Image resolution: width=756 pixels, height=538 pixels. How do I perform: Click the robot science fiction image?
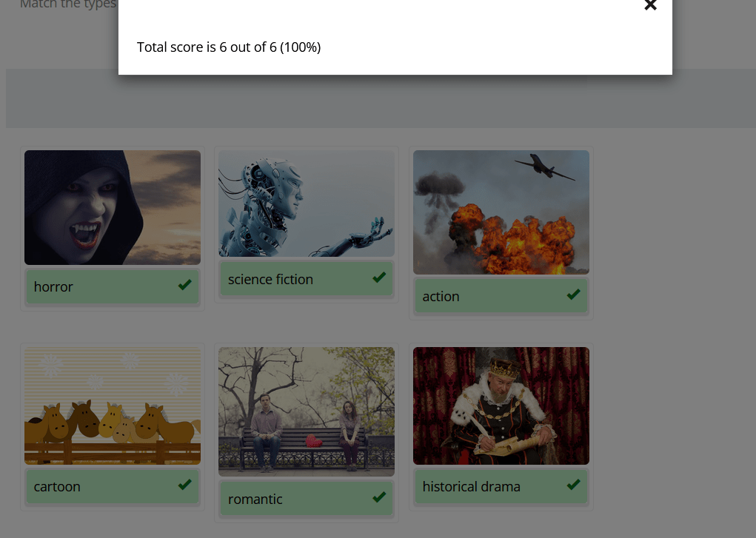click(307, 204)
